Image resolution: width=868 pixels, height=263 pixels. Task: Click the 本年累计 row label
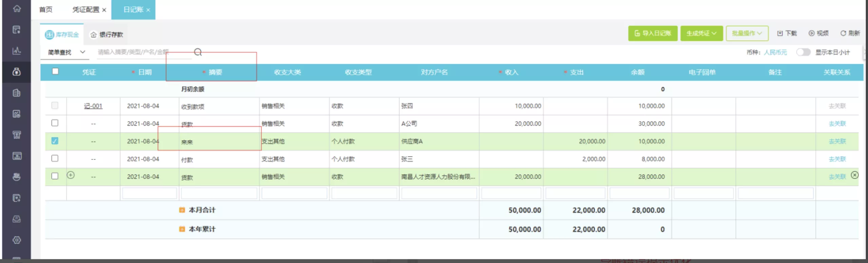coord(202,229)
